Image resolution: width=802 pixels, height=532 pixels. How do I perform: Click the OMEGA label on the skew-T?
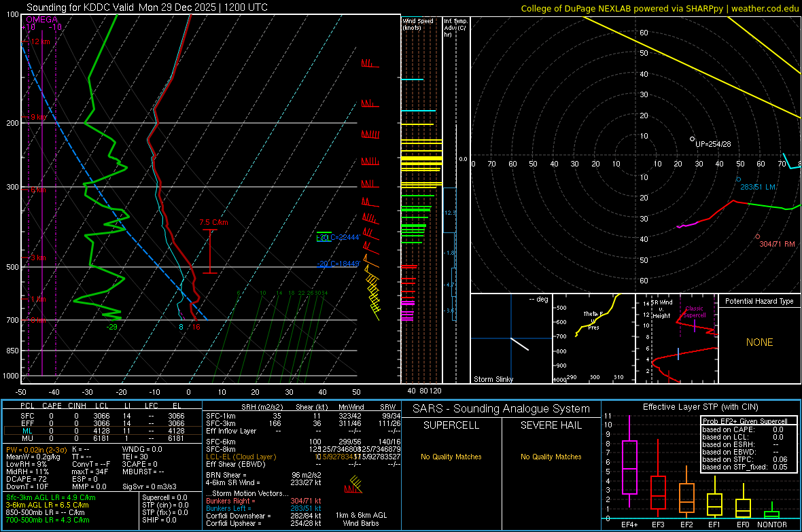pyautogui.click(x=41, y=19)
